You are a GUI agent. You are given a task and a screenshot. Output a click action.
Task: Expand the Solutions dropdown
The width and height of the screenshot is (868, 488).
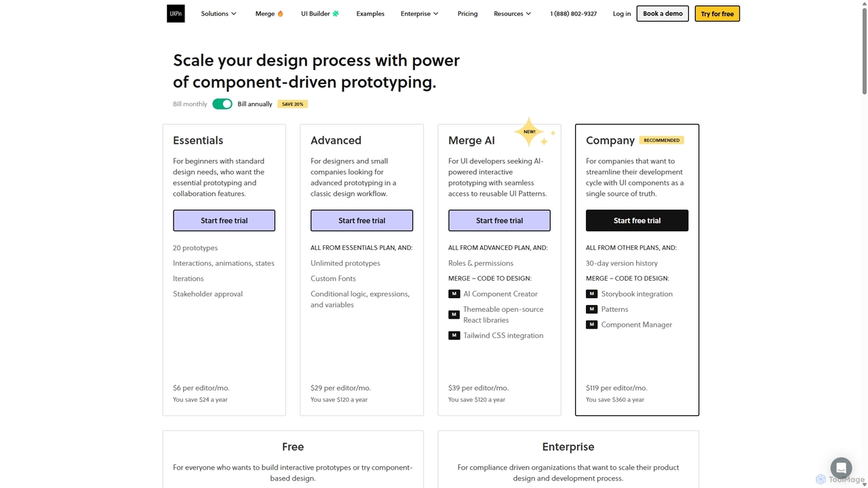218,14
